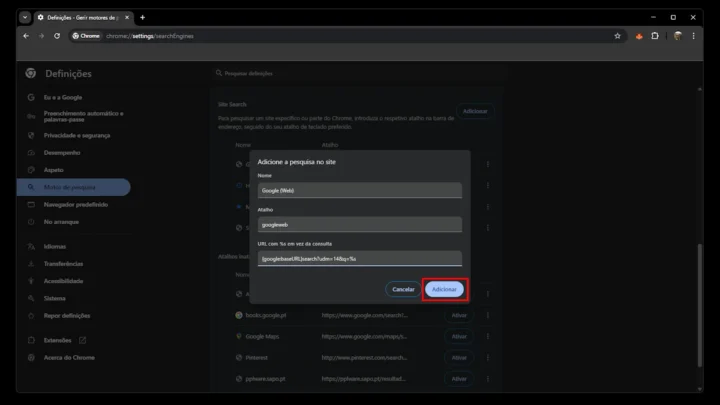720x405 pixels.
Task: Open Privacidade e segurança settings section
Action: [76, 135]
